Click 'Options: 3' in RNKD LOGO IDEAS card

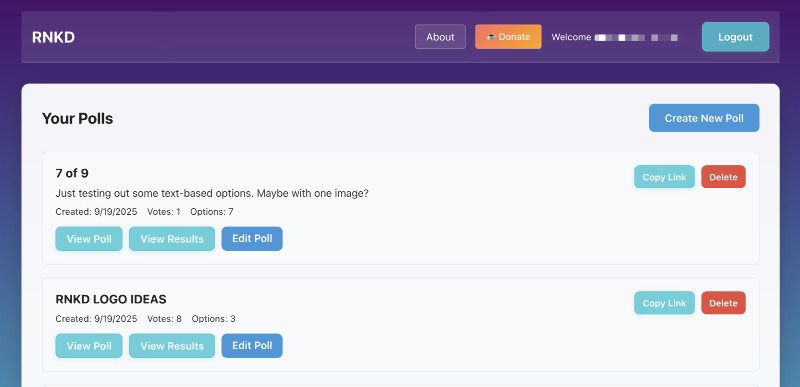pyautogui.click(x=213, y=319)
